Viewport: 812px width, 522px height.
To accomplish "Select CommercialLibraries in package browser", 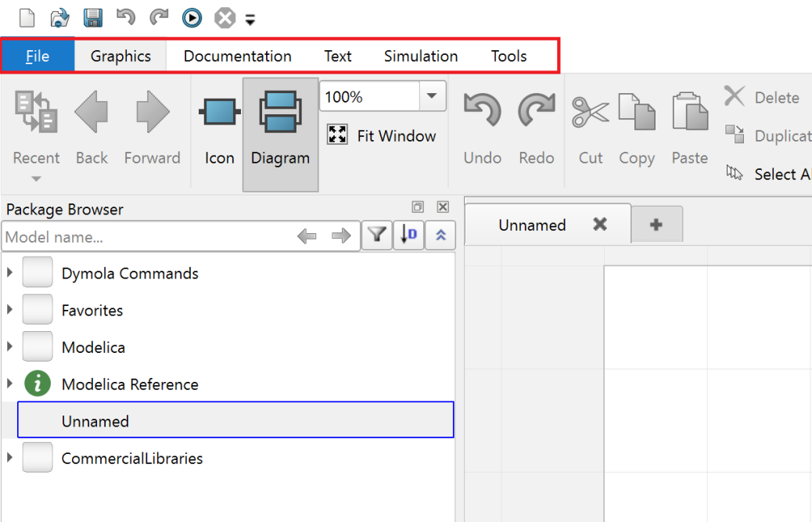I will coord(132,459).
